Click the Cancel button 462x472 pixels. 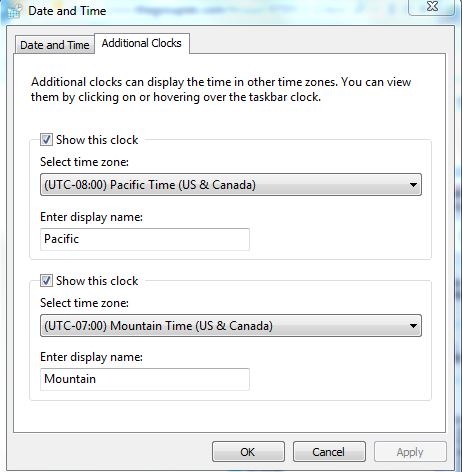tap(329, 452)
